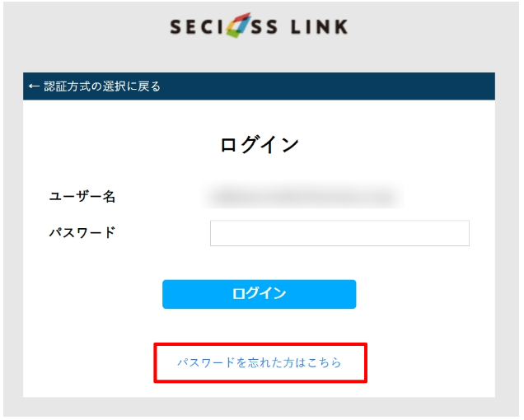Click inside the red highlighted box
Viewport: 524px width, 420px height.
(260, 363)
